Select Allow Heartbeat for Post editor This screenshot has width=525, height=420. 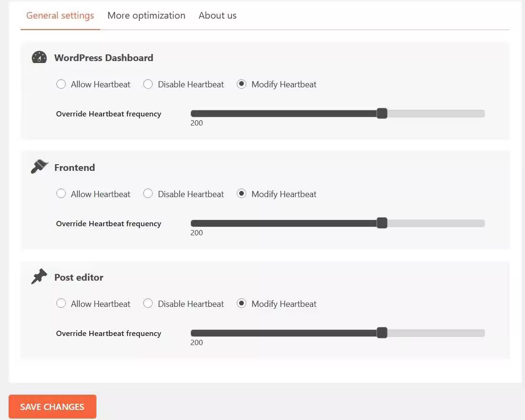point(61,304)
